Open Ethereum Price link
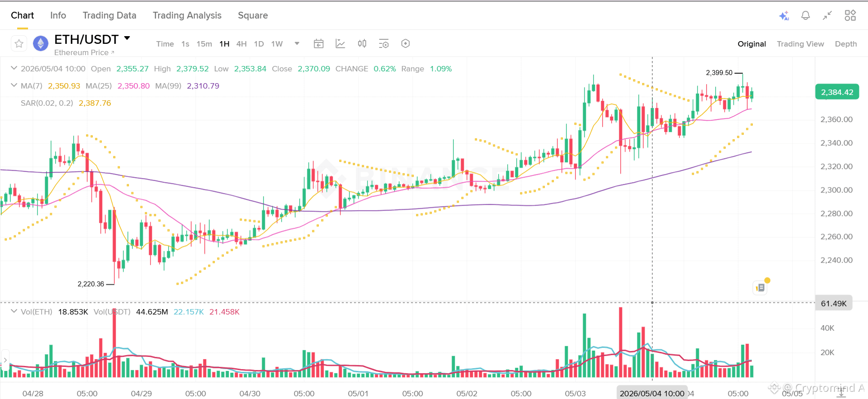 [84, 52]
